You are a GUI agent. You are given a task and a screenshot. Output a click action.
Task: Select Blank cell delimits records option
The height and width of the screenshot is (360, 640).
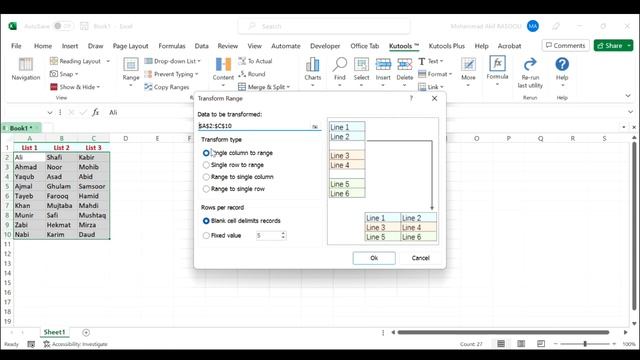206,221
